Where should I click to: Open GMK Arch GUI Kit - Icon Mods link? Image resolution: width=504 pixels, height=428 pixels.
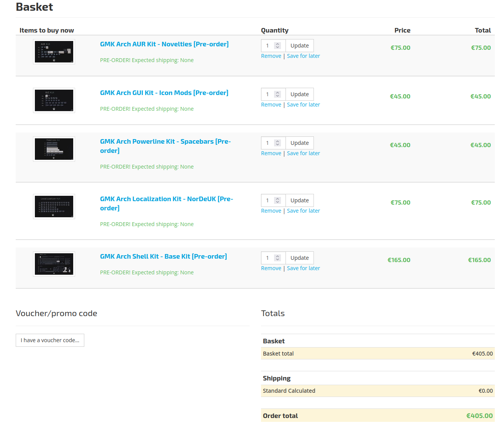pyautogui.click(x=164, y=93)
